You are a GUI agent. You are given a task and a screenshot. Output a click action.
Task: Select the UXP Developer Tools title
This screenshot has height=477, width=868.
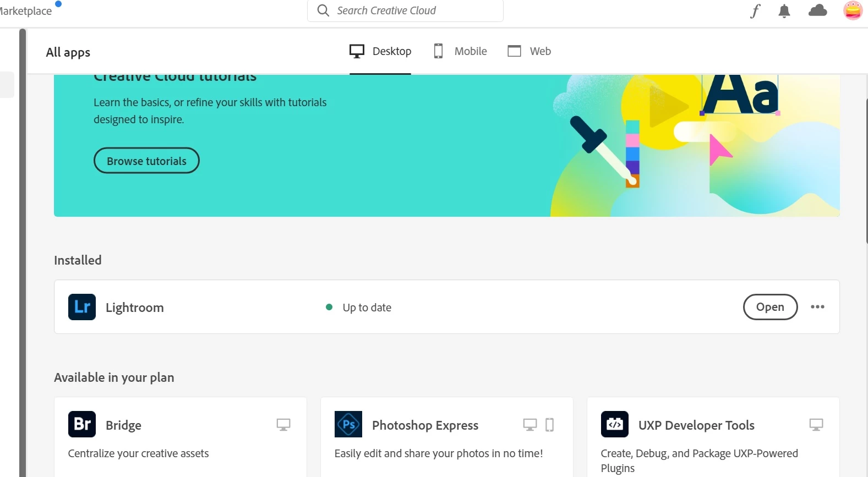(696, 425)
